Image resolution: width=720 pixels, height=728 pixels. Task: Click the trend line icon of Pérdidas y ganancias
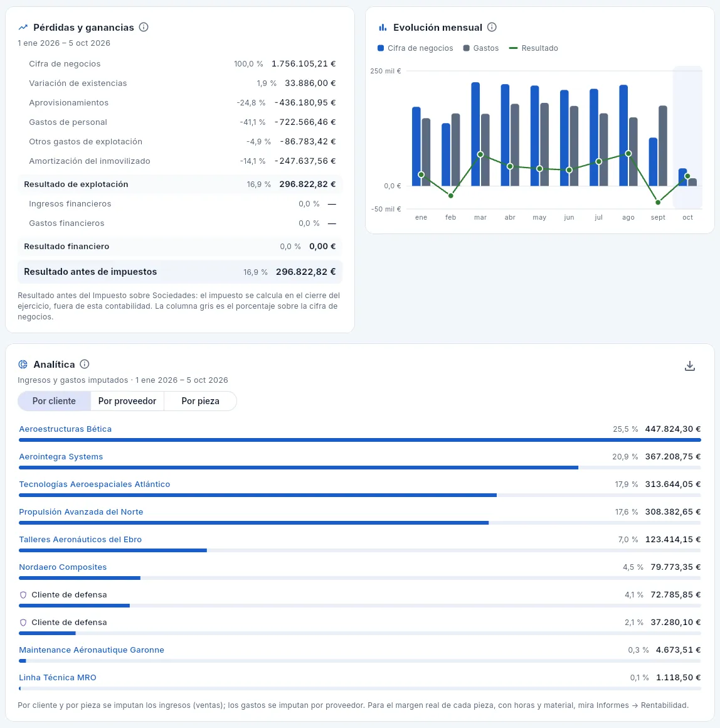tap(23, 28)
